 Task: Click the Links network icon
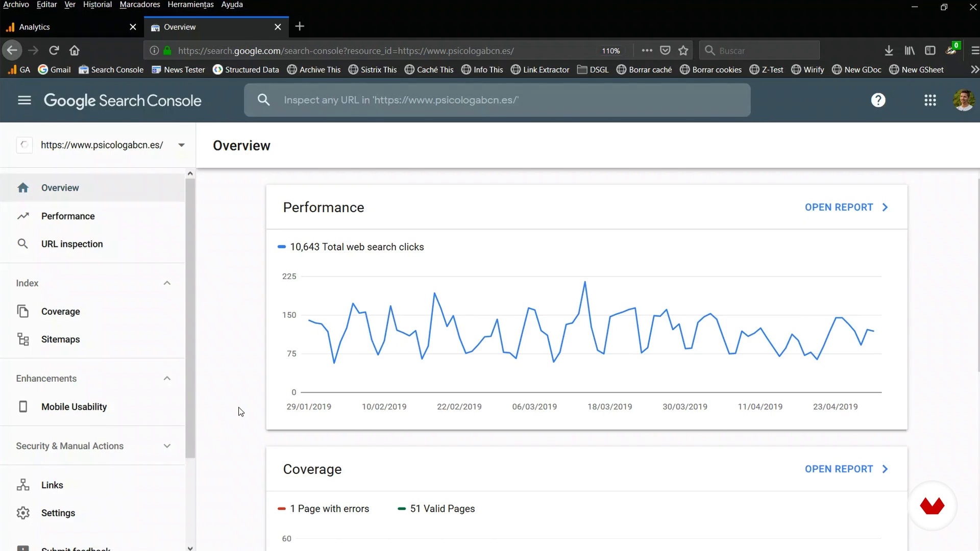23,485
